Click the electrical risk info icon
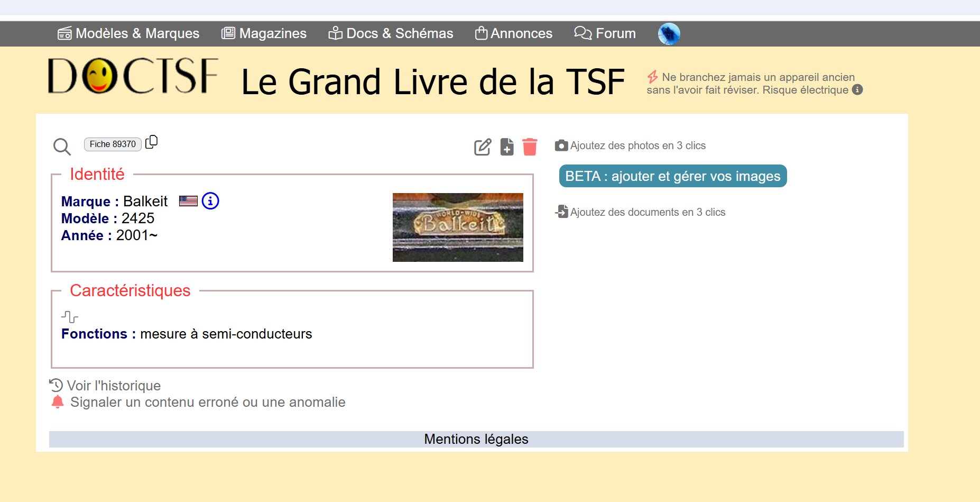 [857, 90]
